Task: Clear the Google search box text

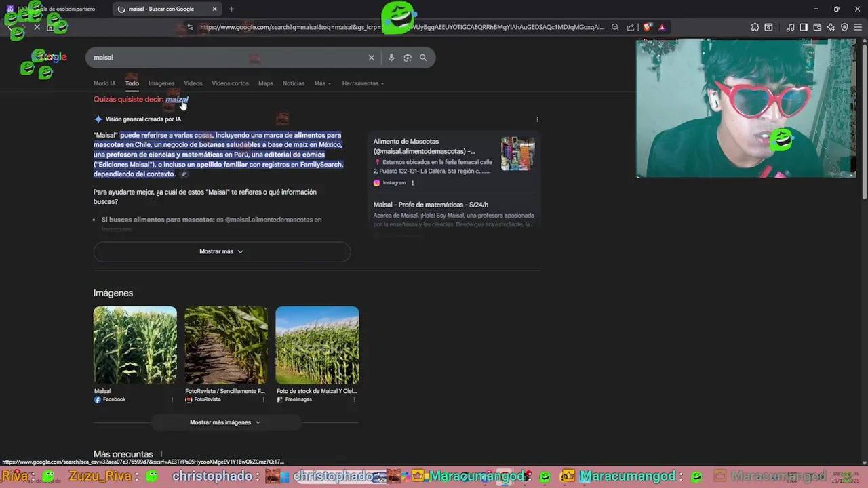Action: point(371,58)
